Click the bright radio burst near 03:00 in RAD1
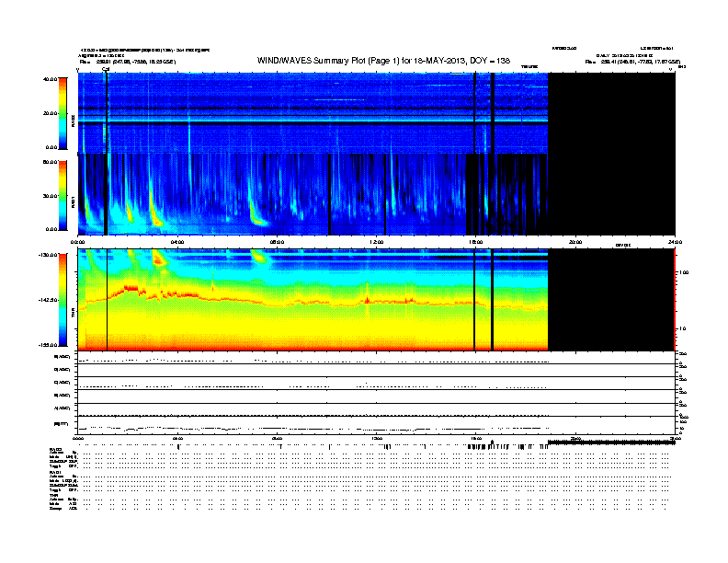The image size is (728, 563). [154, 209]
